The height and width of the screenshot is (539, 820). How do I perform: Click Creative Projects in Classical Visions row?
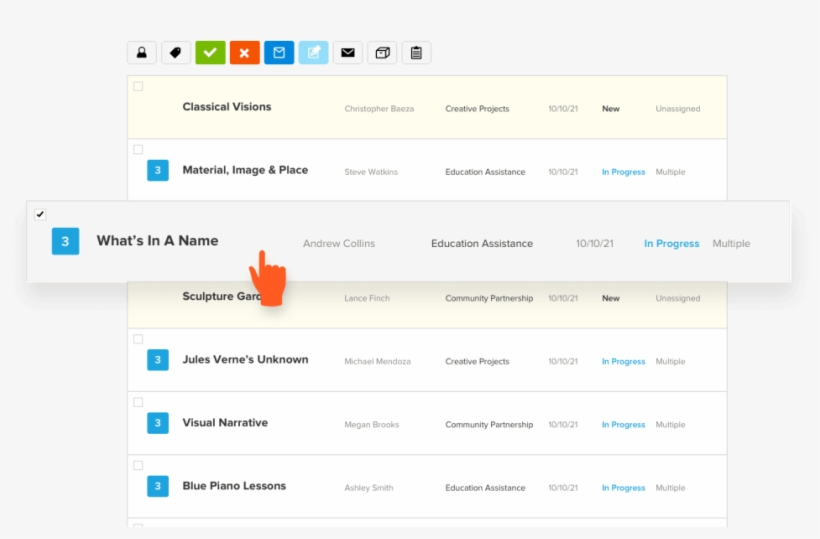tap(477, 109)
